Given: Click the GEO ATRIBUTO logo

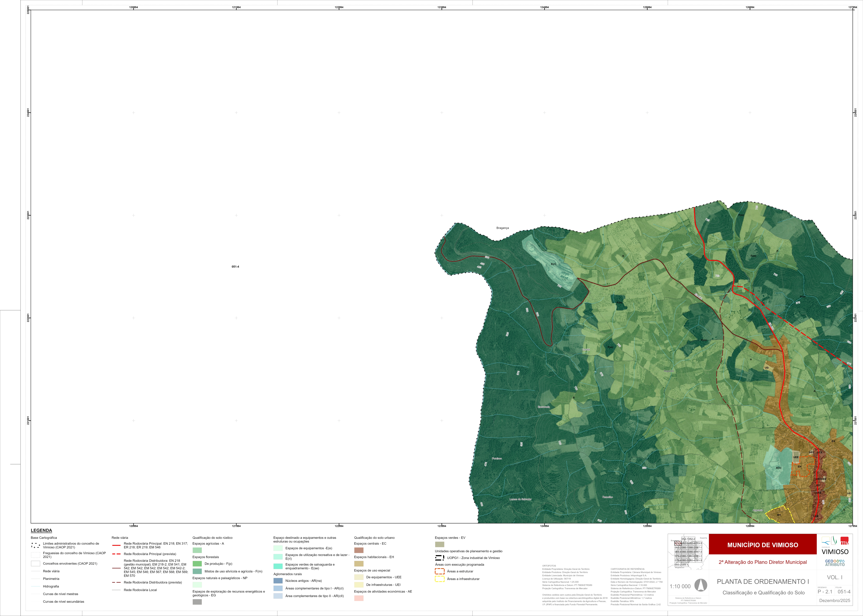Looking at the screenshot, I should point(835,562).
